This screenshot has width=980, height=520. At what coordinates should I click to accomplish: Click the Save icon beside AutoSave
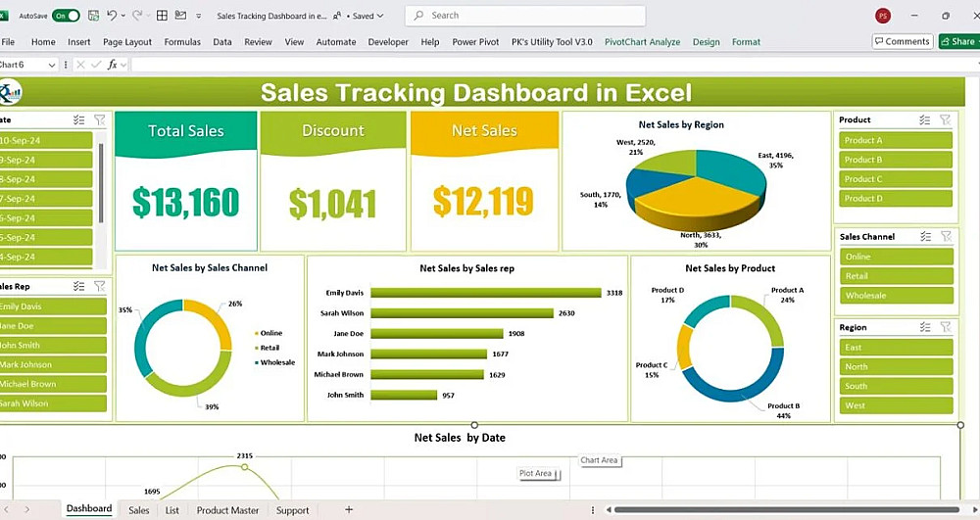coord(93,16)
